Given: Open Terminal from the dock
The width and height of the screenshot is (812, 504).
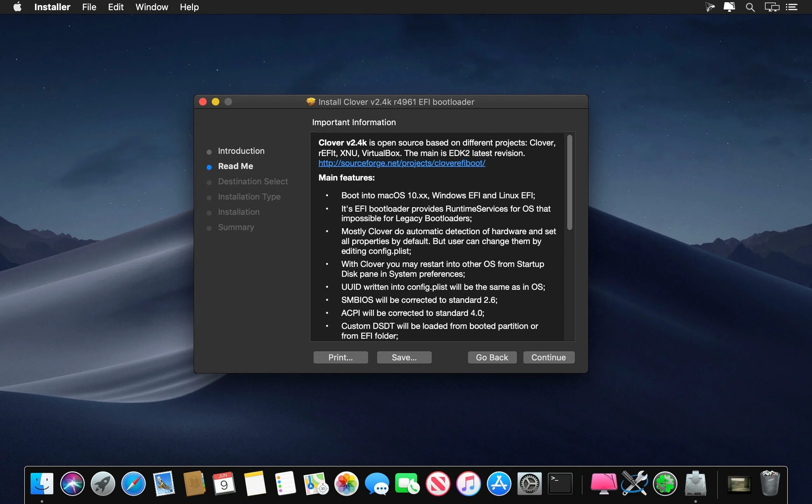Looking at the screenshot, I should pyautogui.click(x=560, y=484).
